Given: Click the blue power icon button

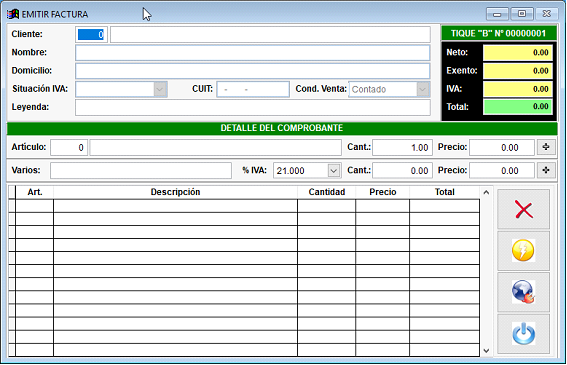Looking at the screenshot, I should click(523, 334).
